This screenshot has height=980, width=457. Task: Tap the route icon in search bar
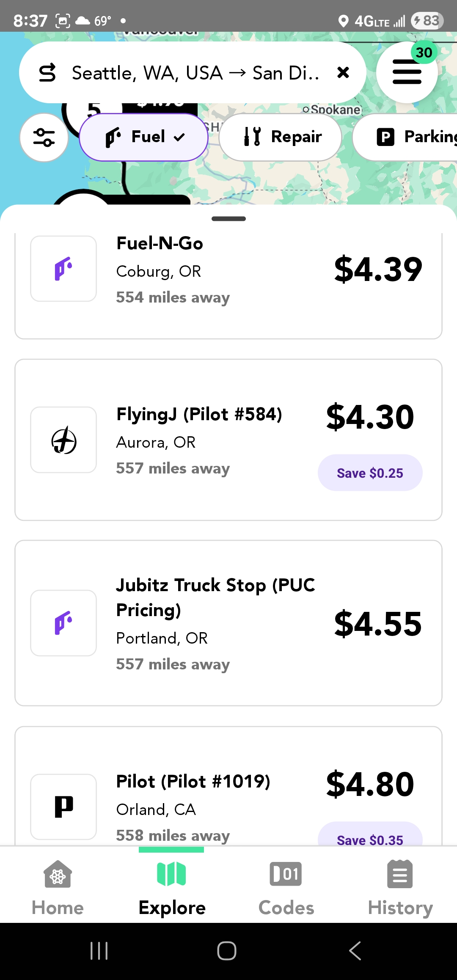click(x=47, y=73)
